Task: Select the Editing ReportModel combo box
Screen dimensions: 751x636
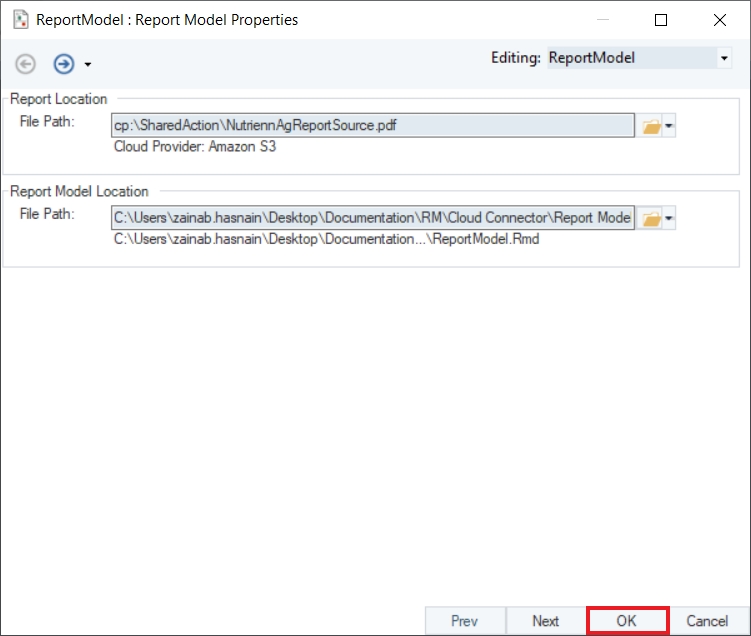Action: pyautogui.click(x=630, y=59)
